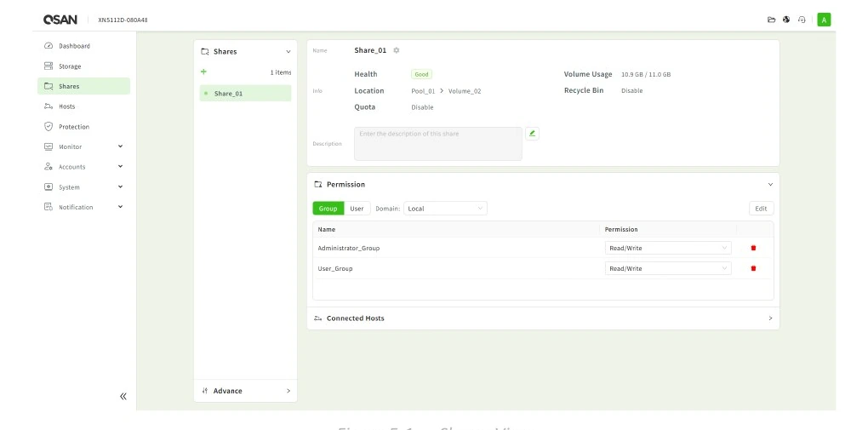Open the Domain Local dropdown

445,209
